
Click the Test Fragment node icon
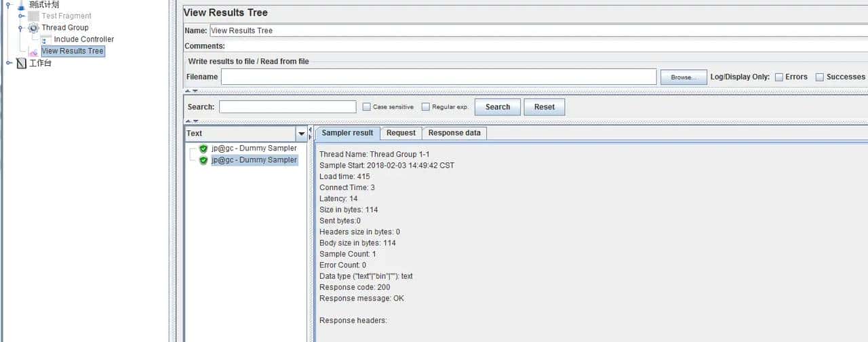tap(33, 16)
